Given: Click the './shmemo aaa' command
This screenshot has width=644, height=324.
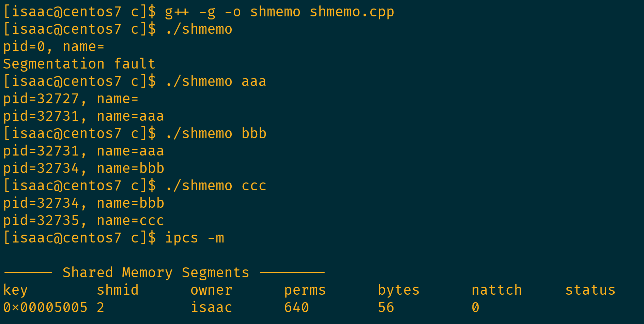Looking at the screenshot, I should point(216,82).
